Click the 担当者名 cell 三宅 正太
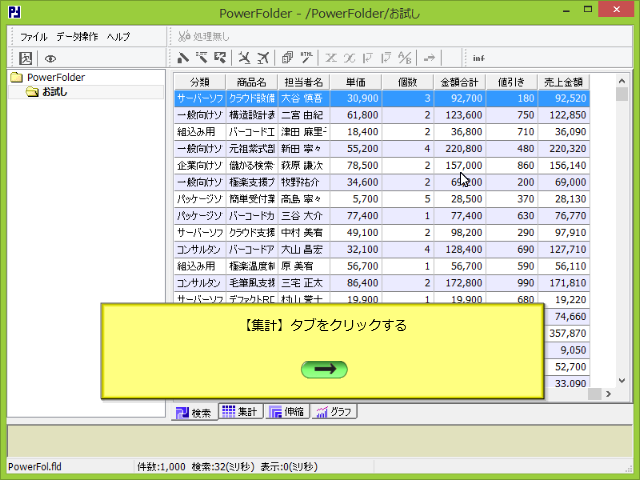Screen dimensions: 640x480 pos(304,283)
